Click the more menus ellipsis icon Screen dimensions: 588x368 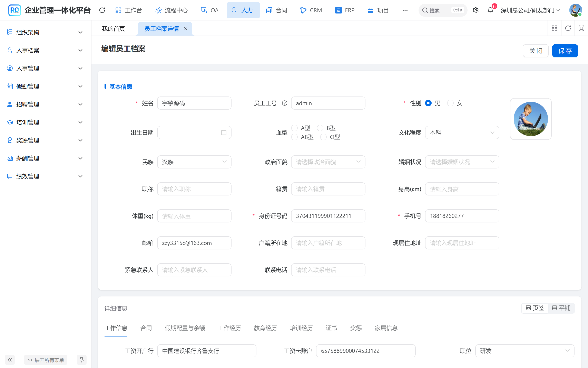[x=405, y=10]
